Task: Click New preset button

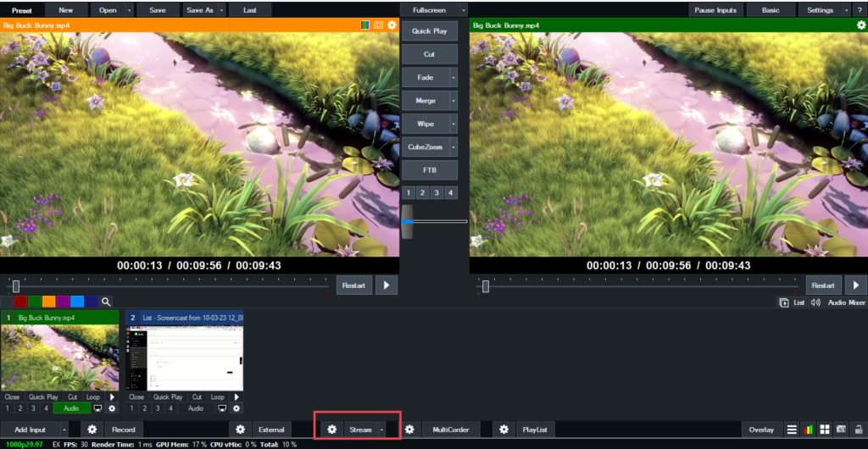Action: tap(66, 10)
